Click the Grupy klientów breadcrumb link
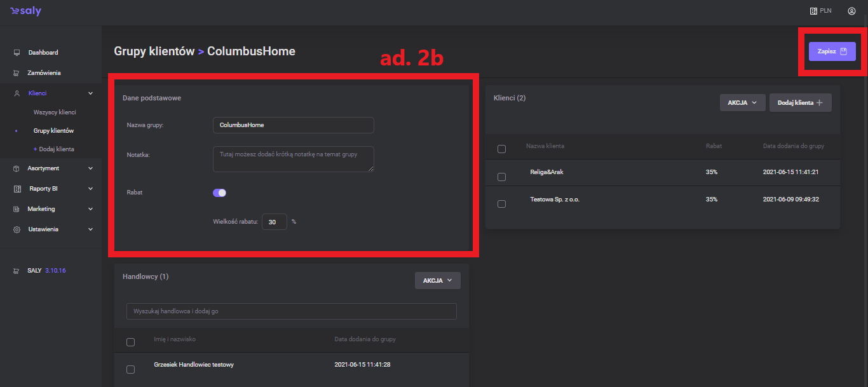This screenshot has height=387, width=868. point(154,51)
